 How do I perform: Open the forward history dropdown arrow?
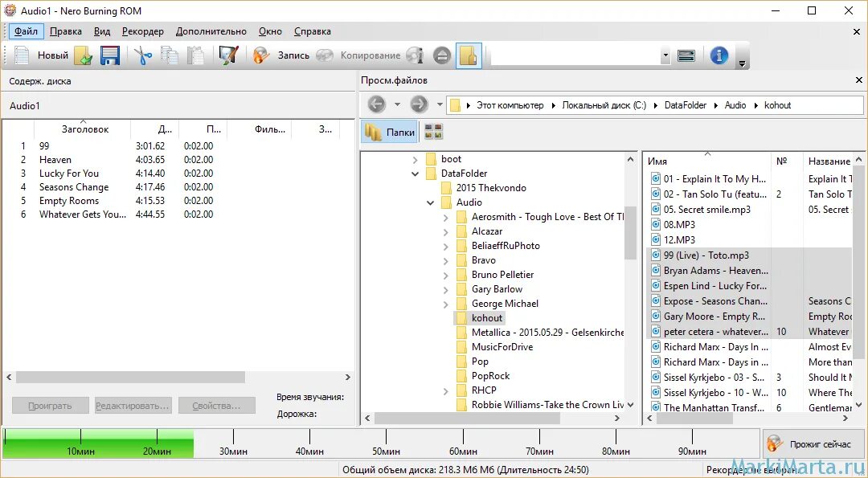click(440, 104)
